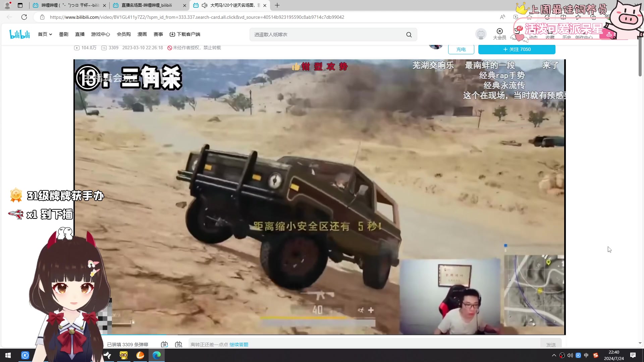Open the bilibili logo homepage link

click(19, 34)
